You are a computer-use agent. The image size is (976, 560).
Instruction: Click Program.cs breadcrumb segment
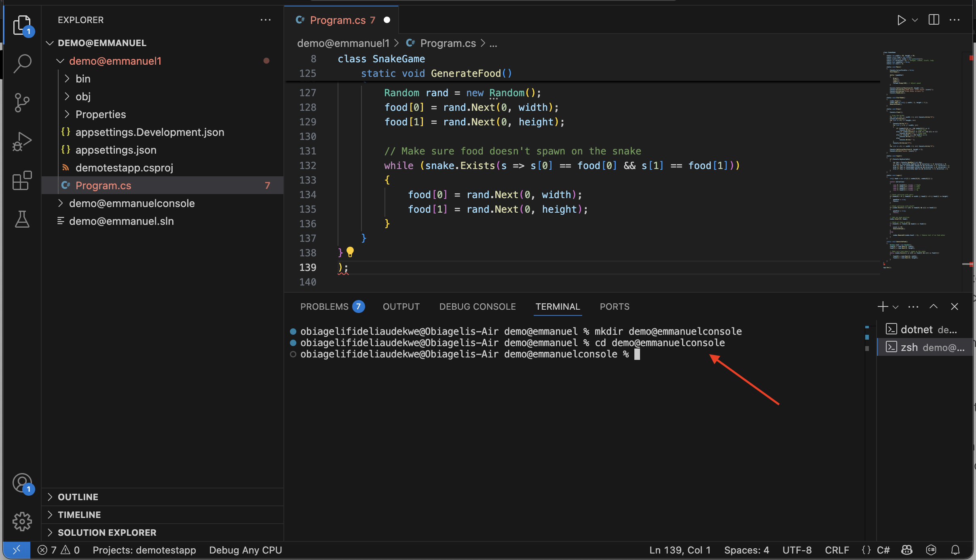448,43
